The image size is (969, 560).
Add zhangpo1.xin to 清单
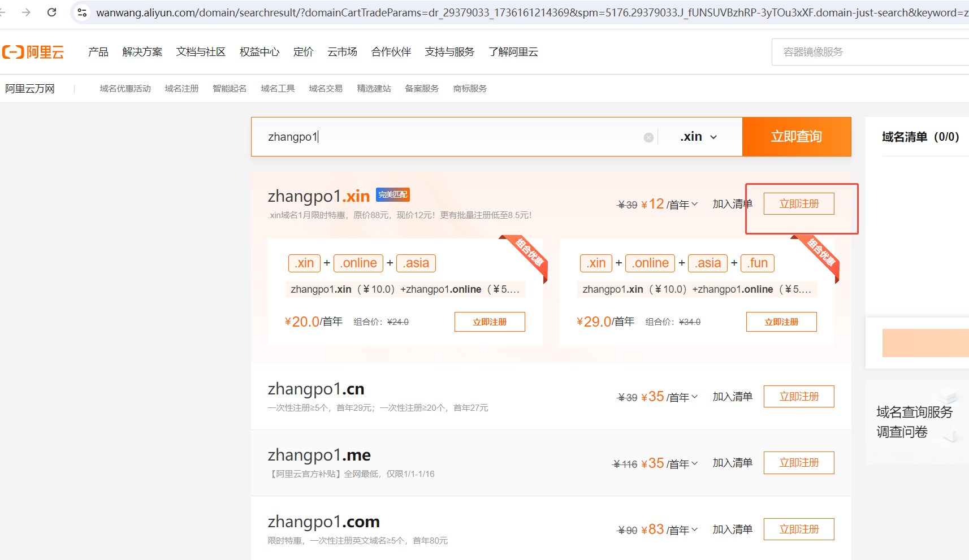click(x=733, y=204)
